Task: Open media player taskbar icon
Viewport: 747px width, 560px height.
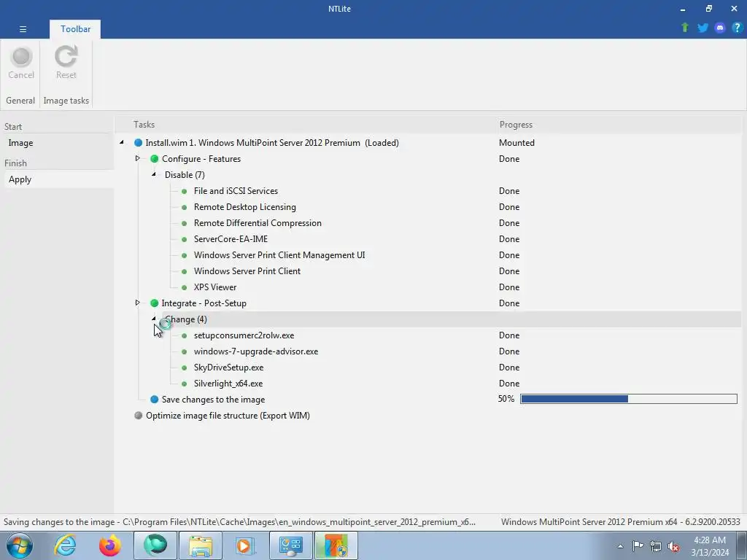Action: tap(245, 545)
